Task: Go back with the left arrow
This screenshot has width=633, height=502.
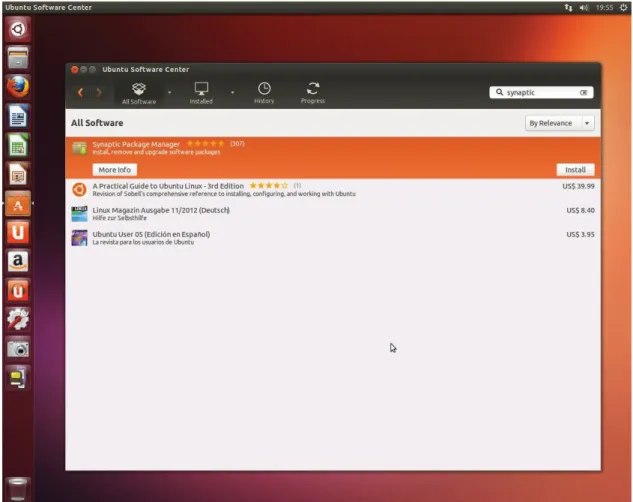Action: [80, 92]
